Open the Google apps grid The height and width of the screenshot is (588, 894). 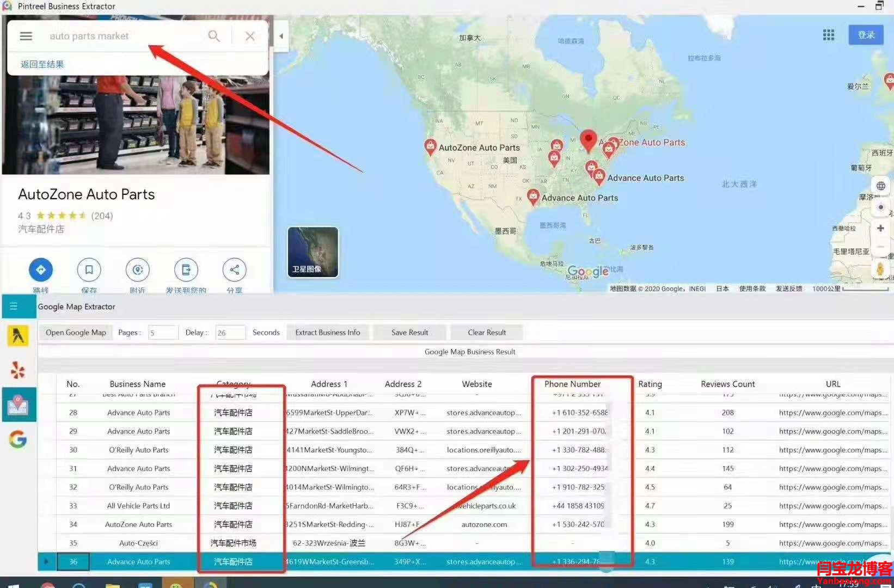tap(828, 35)
